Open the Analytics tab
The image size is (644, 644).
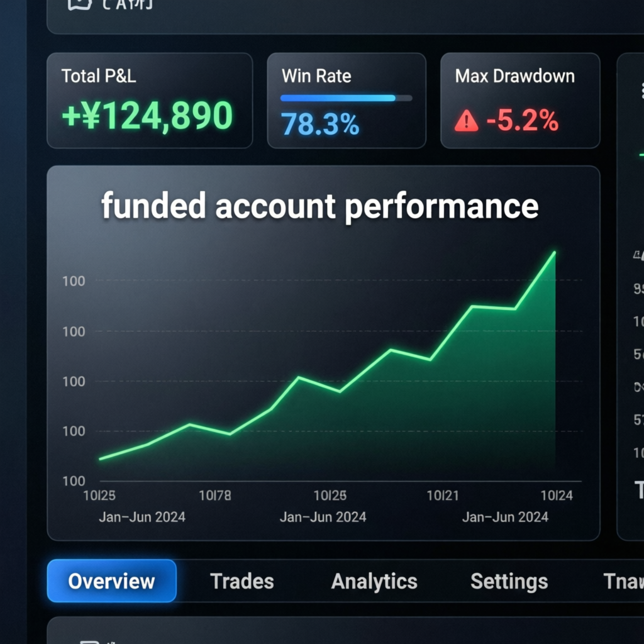(x=374, y=582)
